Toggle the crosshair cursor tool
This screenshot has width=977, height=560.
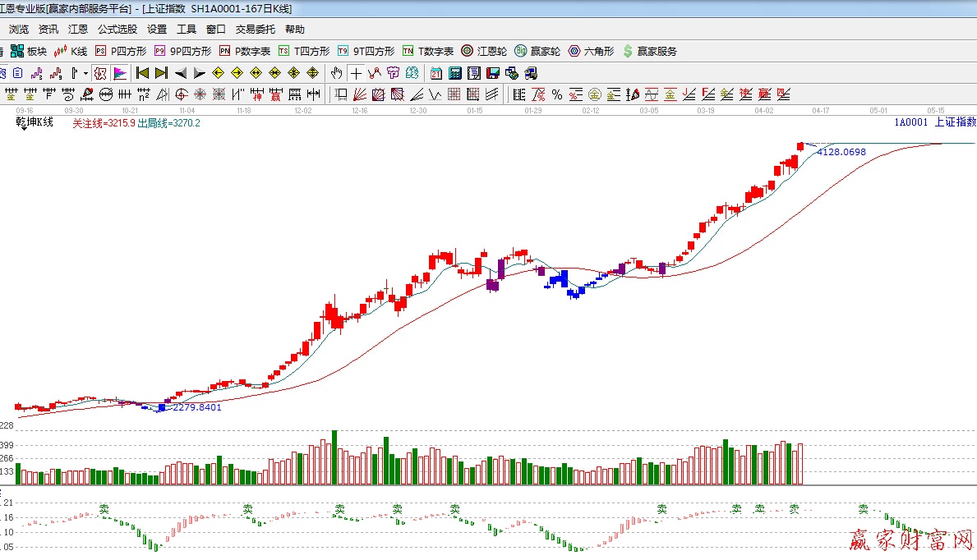coord(356,72)
